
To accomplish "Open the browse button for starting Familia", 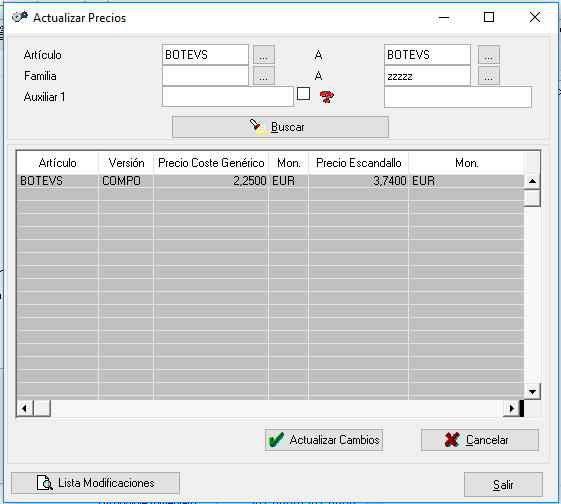I will [x=264, y=75].
